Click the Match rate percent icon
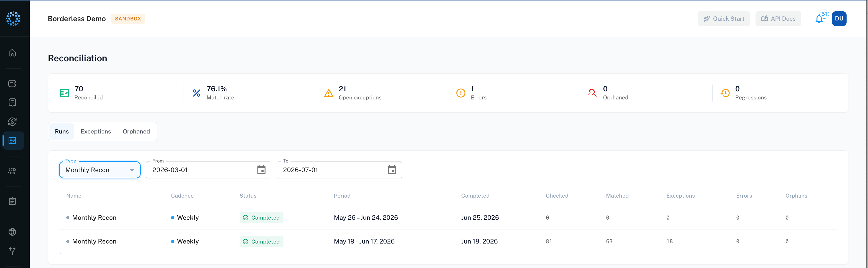The image size is (868, 268). pos(196,93)
